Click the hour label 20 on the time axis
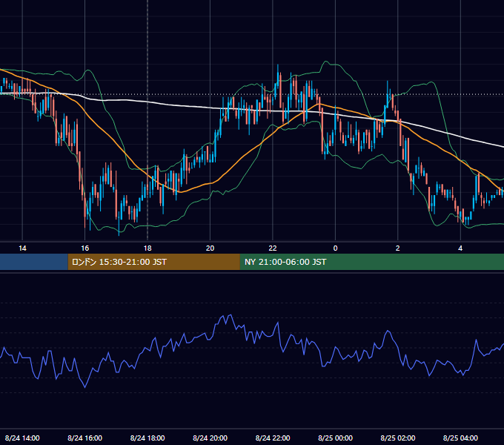 [x=210, y=248]
